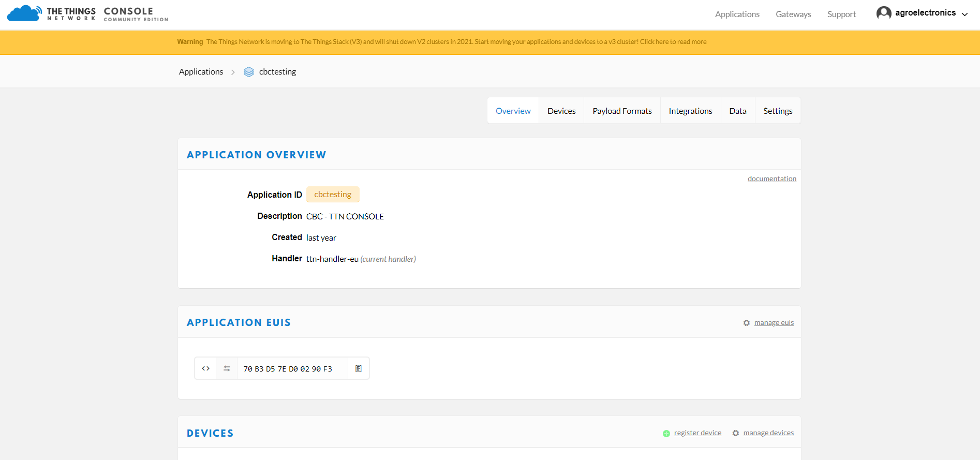Go to the Settings tab

(778, 111)
